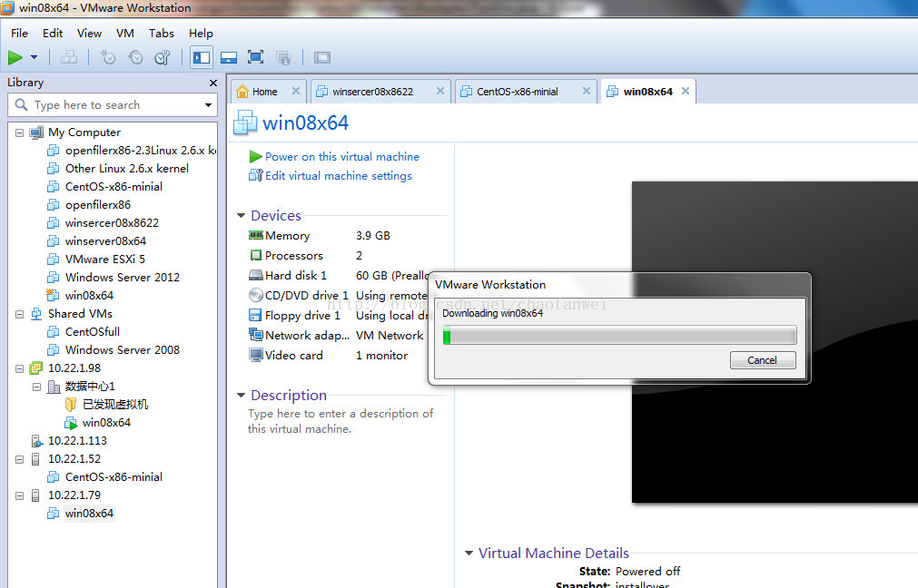Click the send Ctrl+Alt+Del toolbar icon
The image size is (918, 588).
point(69,57)
